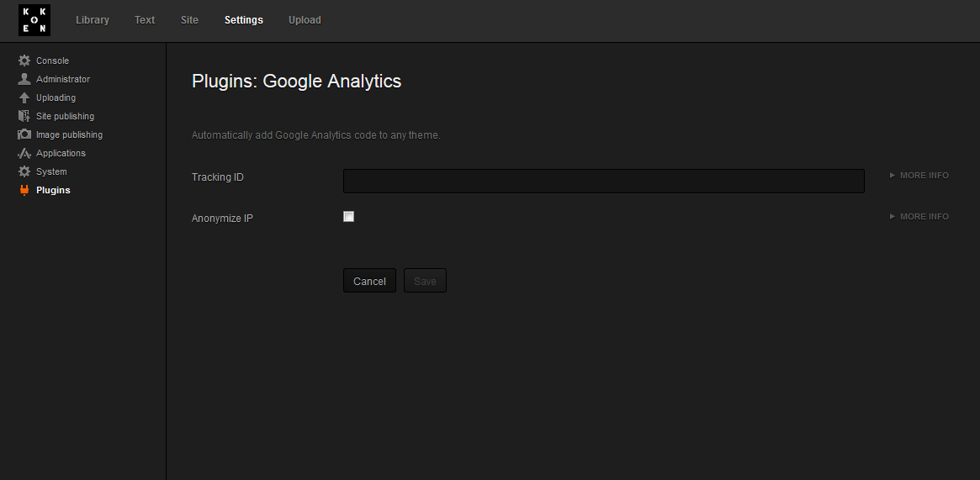Image resolution: width=980 pixels, height=480 pixels.
Task: Click the Applications icon in sidebar
Action: (x=24, y=153)
